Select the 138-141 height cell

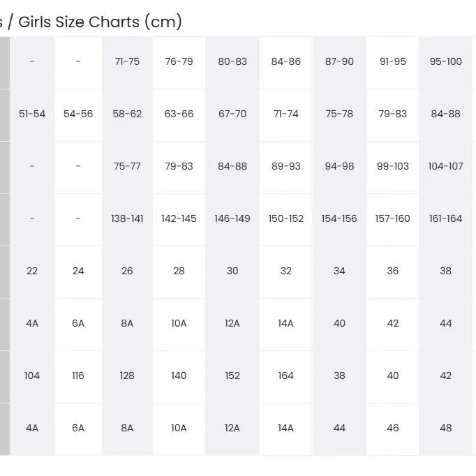[x=127, y=220]
